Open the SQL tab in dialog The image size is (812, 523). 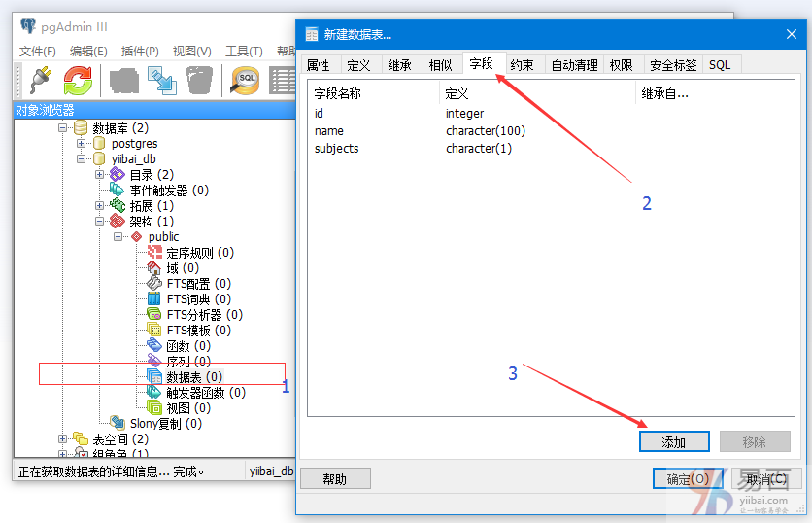[720, 65]
